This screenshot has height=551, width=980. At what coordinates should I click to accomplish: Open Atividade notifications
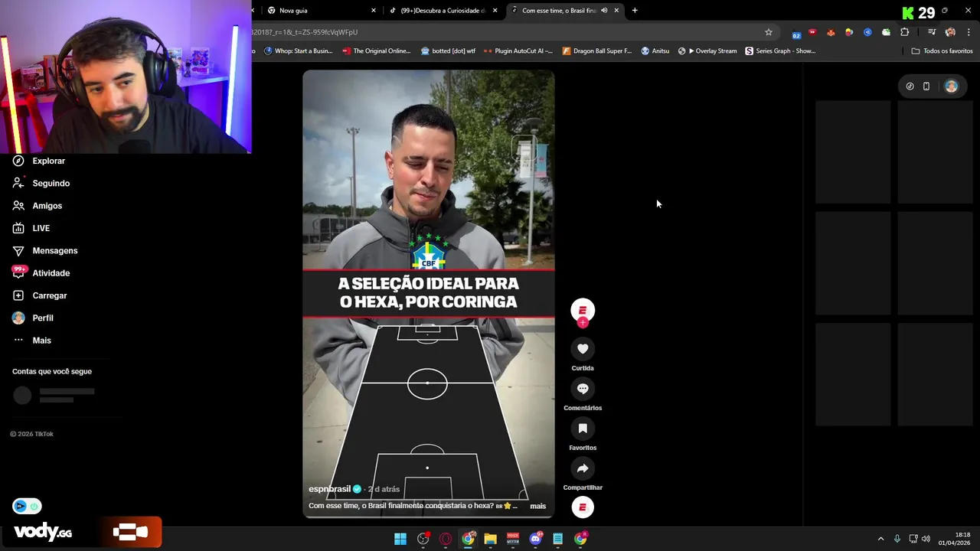(41, 273)
